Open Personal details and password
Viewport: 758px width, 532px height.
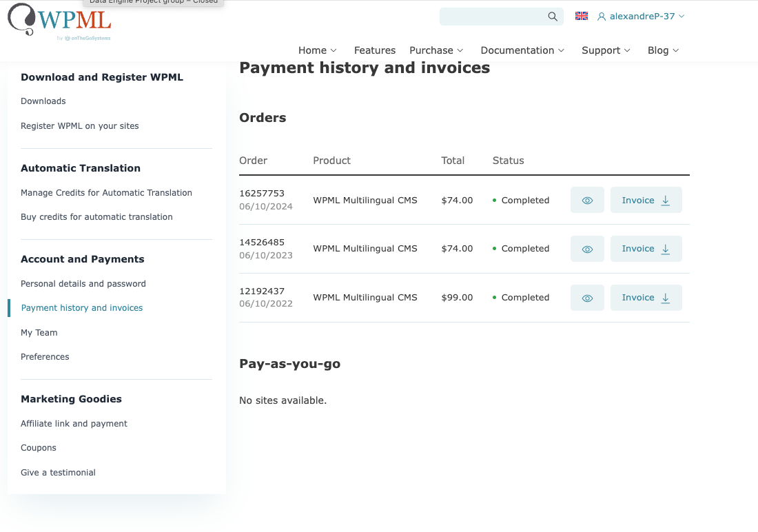pyautogui.click(x=83, y=283)
